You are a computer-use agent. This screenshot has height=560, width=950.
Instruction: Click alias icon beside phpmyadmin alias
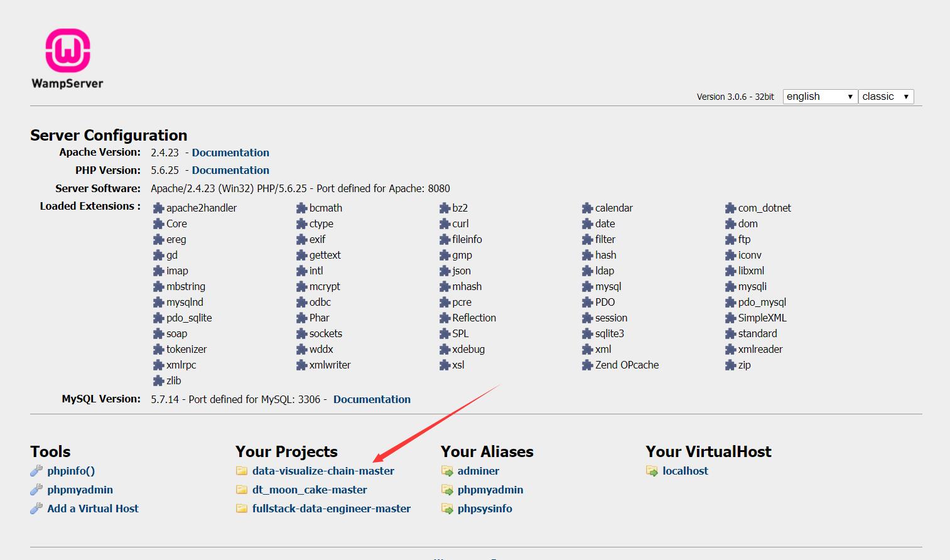(x=447, y=490)
